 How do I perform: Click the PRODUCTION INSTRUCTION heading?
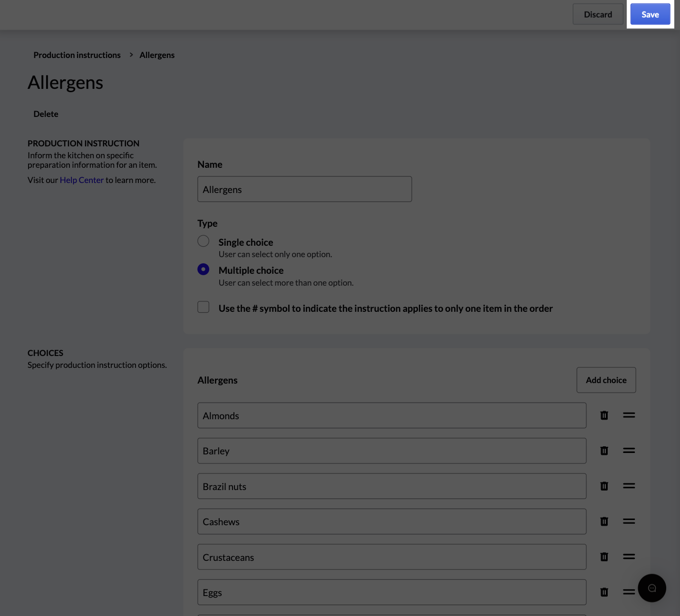coord(84,144)
